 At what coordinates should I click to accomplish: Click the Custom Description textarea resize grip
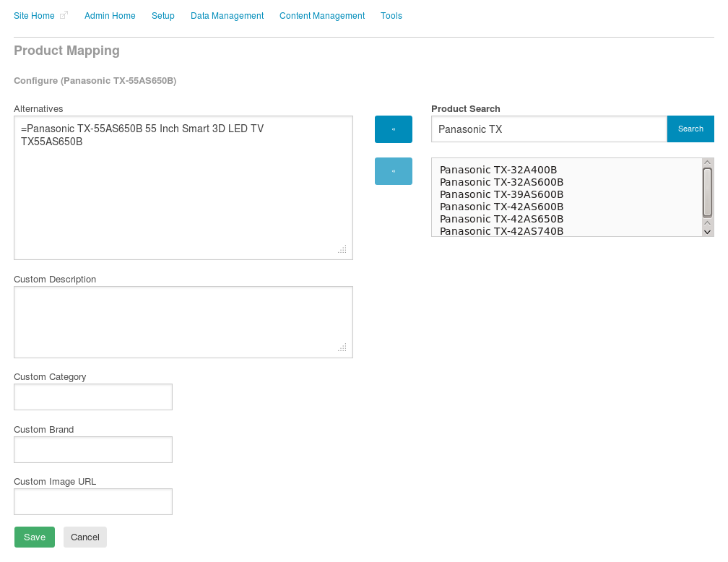click(x=342, y=347)
